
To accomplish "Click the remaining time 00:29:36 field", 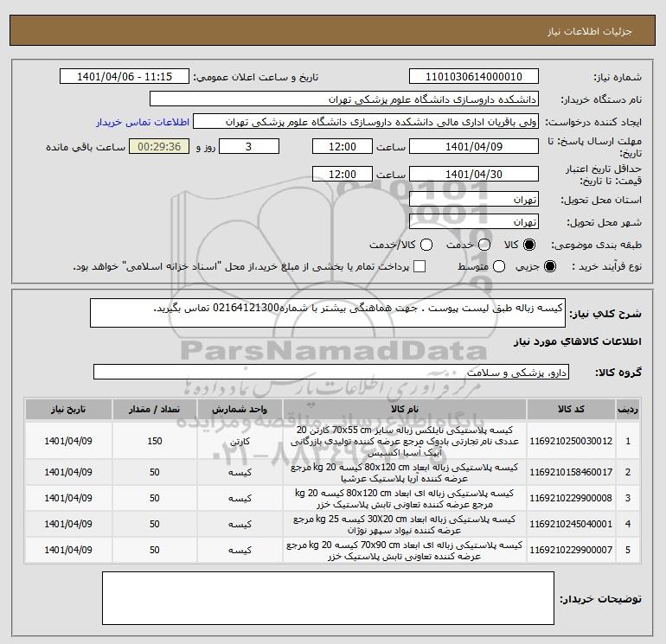I will point(159,146).
